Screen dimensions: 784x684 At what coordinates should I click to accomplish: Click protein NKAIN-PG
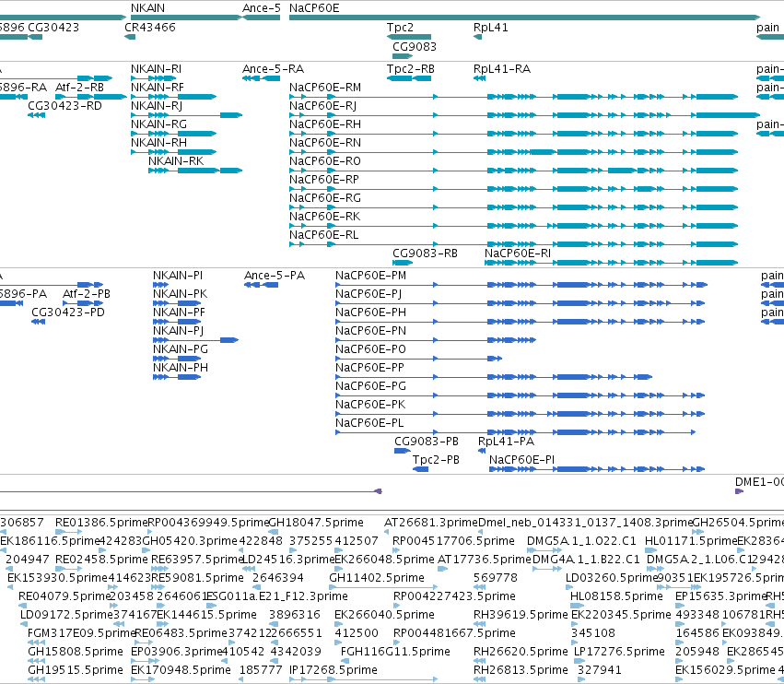[180, 349]
